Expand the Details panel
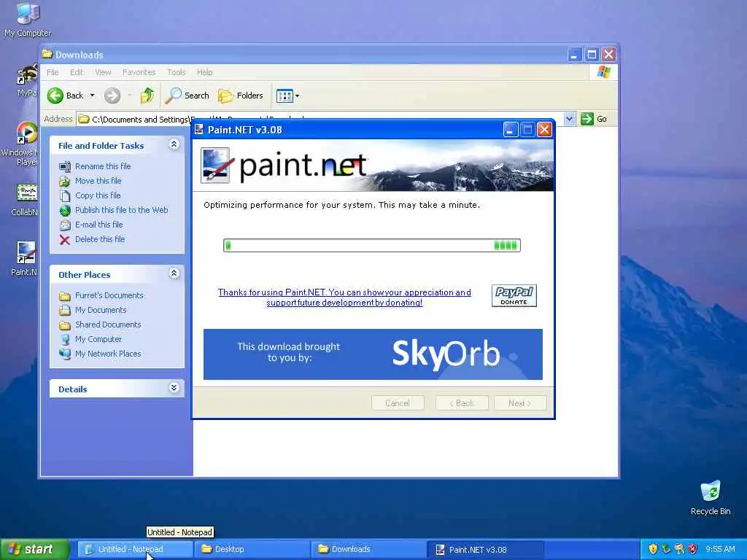This screenshot has width=747, height=560. tap(174, 388)
